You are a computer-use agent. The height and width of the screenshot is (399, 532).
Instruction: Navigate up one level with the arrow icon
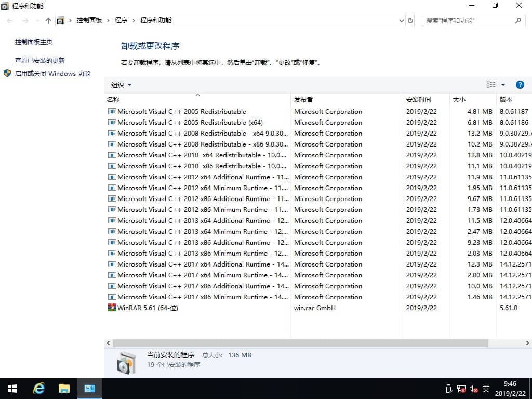[x=48, y=20]
